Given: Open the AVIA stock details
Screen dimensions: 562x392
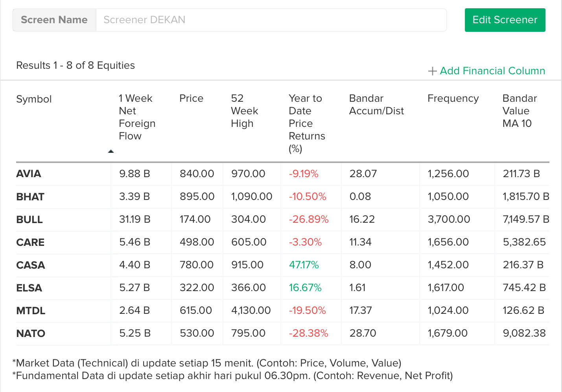Looking at the screenshot, I should [x=28, y=174].
